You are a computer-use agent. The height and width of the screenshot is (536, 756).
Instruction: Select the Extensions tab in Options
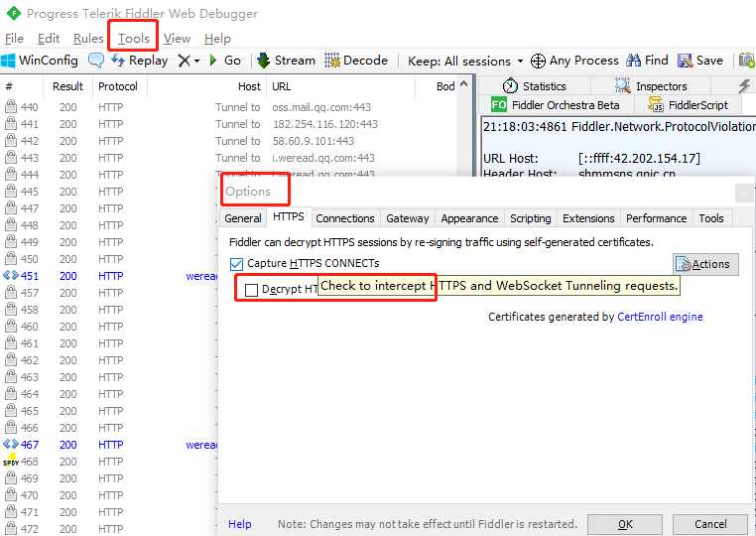588,218
